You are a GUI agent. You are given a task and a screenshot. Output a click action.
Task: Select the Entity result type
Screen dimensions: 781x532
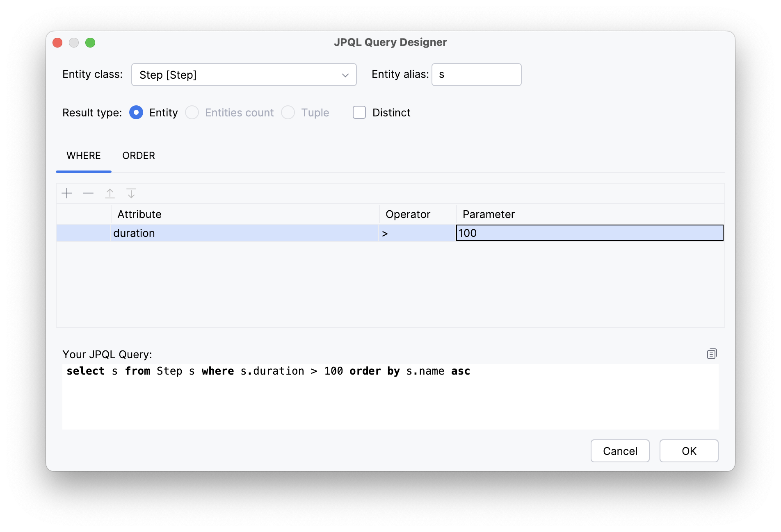pos(136,112)
